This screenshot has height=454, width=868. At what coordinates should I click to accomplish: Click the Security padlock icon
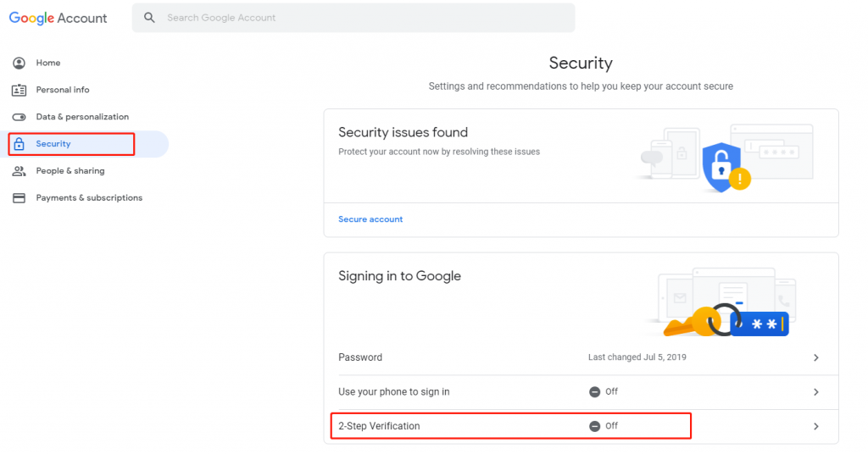pyautogui.click(x=19, y=144)
